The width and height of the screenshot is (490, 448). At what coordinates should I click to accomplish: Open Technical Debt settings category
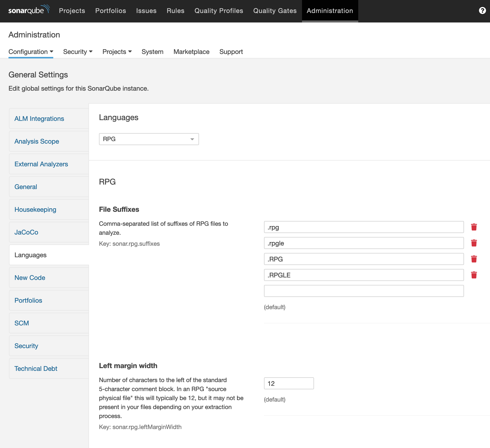pyautogui.click(x=36, y=369)
